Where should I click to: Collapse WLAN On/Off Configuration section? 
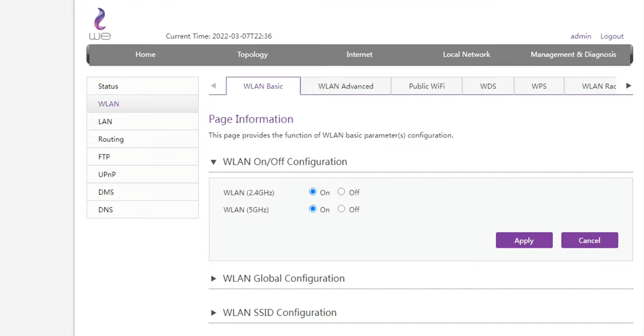[213, 162]
